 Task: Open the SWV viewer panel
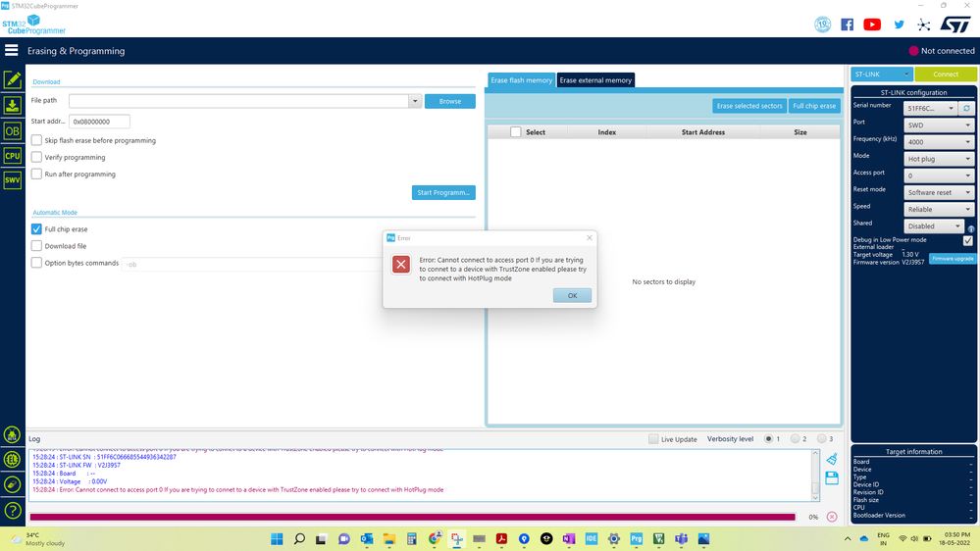pyautogui.click(x=13, y=180)
